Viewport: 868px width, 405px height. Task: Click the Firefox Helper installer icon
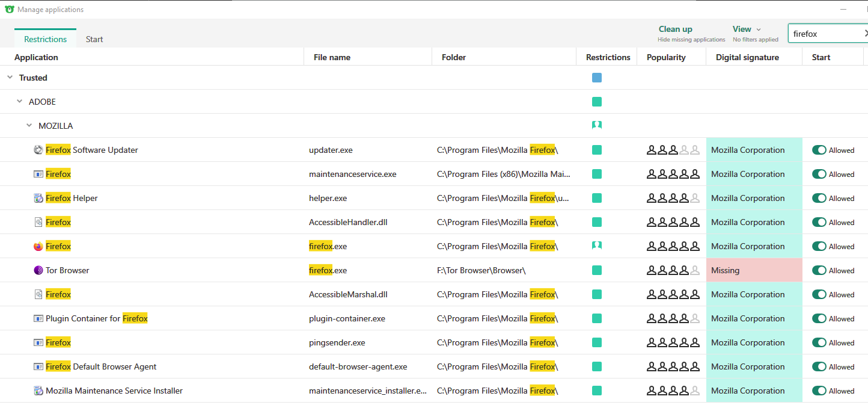(x=38, y=198)
